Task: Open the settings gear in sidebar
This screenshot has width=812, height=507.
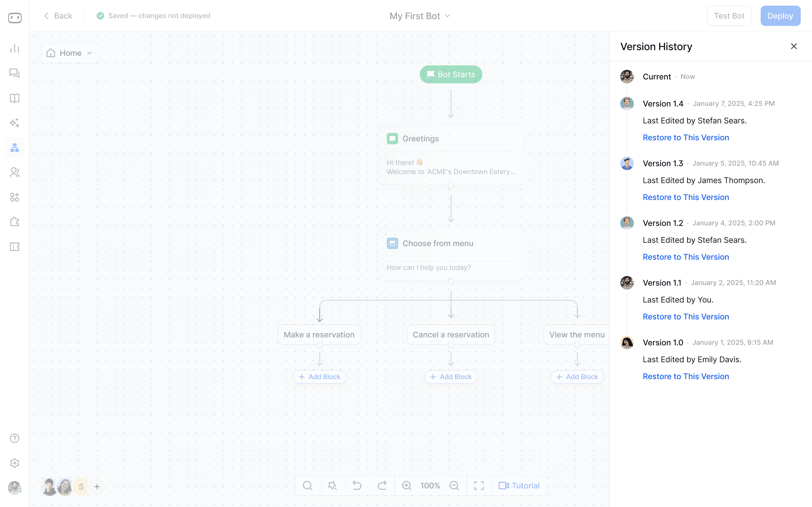Action: 14,463
